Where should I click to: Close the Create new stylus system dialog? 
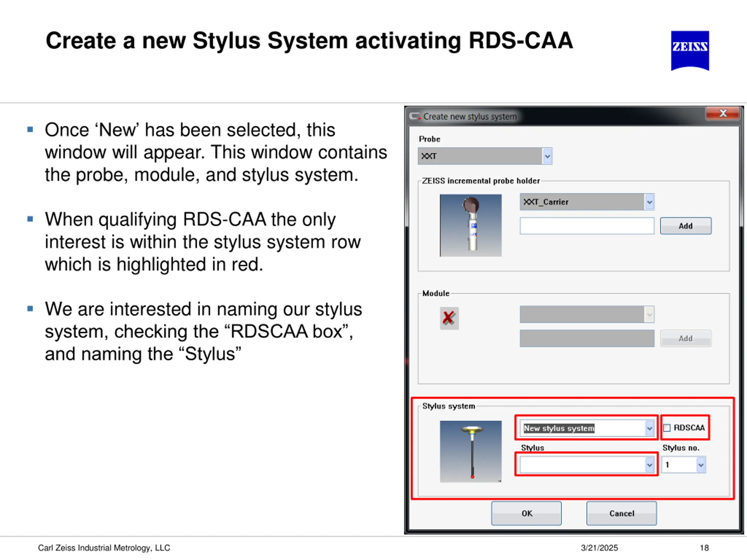(x=722, y=113)
